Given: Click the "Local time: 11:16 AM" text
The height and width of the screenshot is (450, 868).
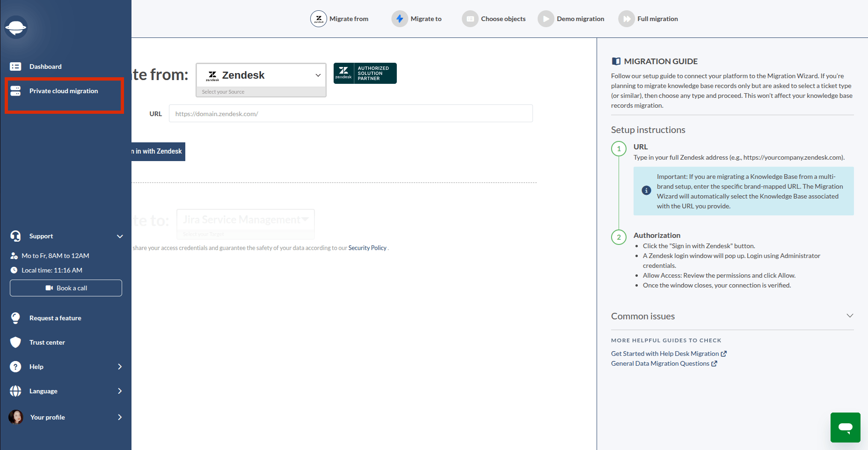Looking at the screenshot, I should click(x=52, y=270).
